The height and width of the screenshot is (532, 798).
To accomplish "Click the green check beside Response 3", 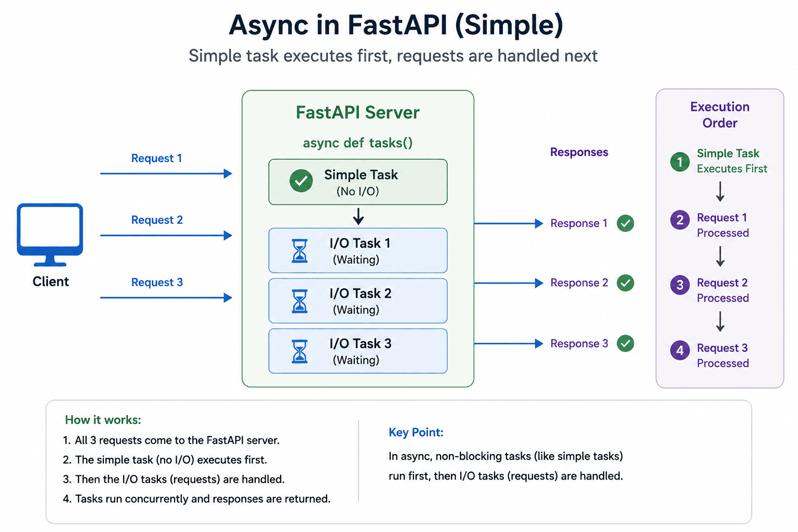I will (626, 343).
